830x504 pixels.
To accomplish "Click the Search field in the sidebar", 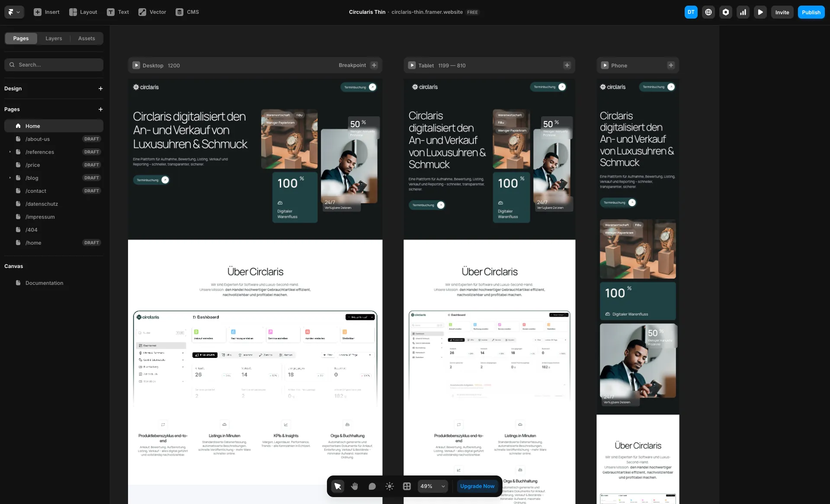I will 54,64.
